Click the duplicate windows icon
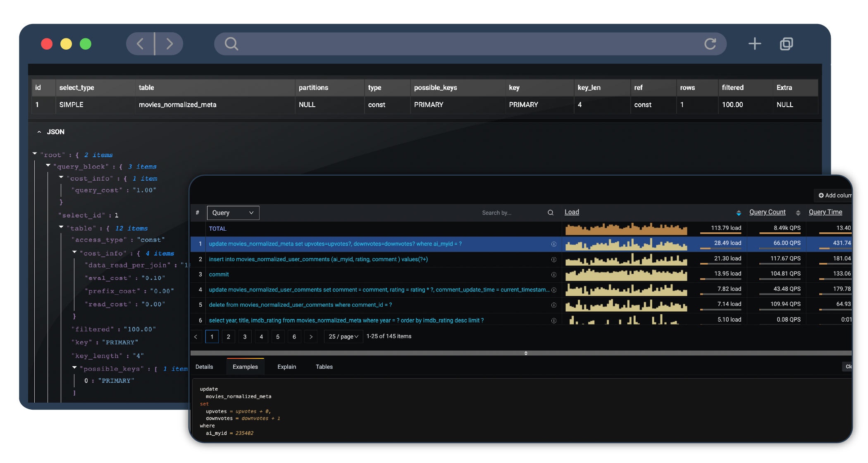The height and width of the screenshot is (463, 868). pos(786,44)
